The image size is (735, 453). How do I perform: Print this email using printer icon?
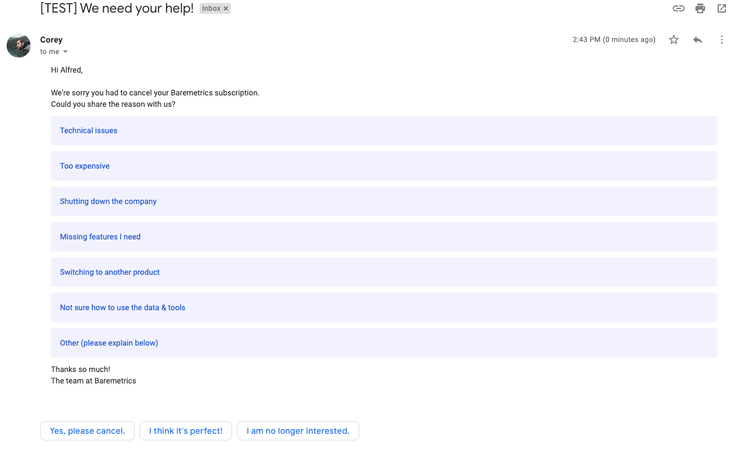tap(700, 9)
